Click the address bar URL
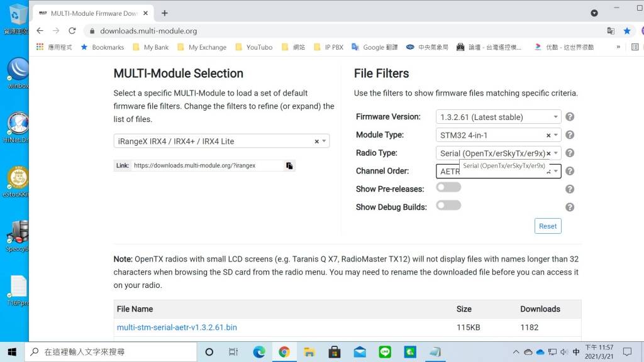The width and height of the screenshot is (644, 362). [x=148, y=31]
